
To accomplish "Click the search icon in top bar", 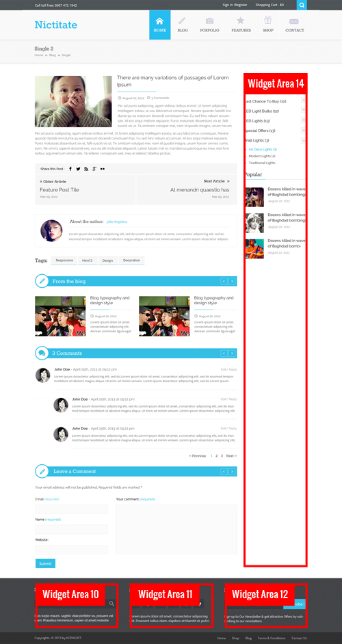I will (302, 5).
